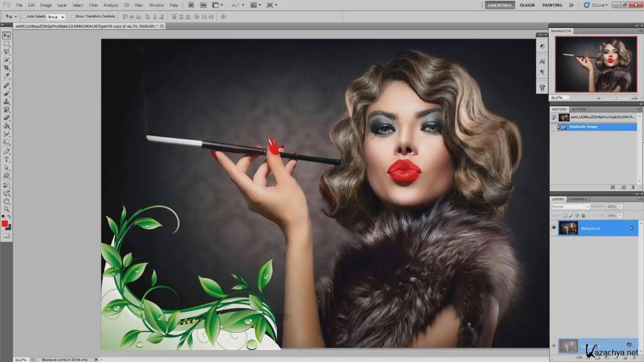Open the zoom level 66.7 dropdown

tap(237, 5)
